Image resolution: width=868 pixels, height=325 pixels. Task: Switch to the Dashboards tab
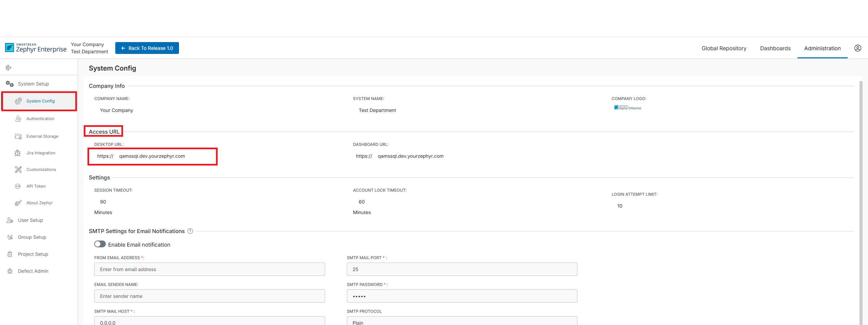coord(775,48)
